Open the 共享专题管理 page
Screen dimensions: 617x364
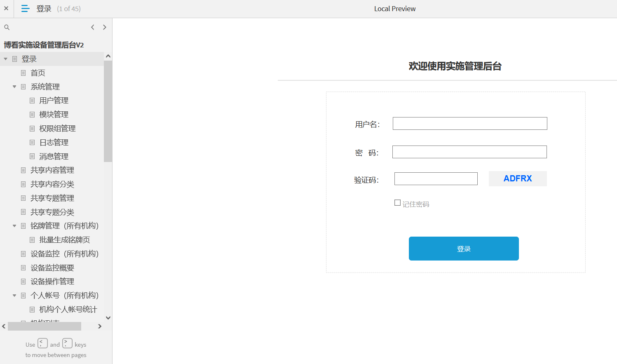[x=52, y=198]
